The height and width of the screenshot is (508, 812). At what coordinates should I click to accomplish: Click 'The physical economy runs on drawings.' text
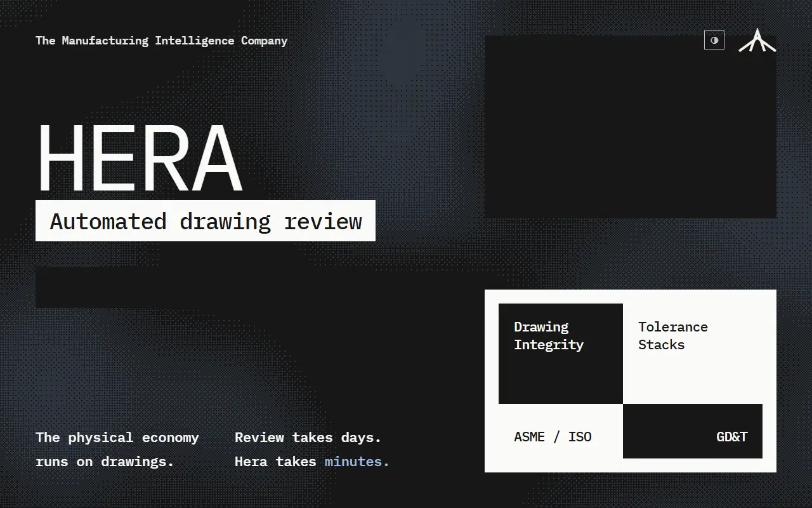coord(117,450)
